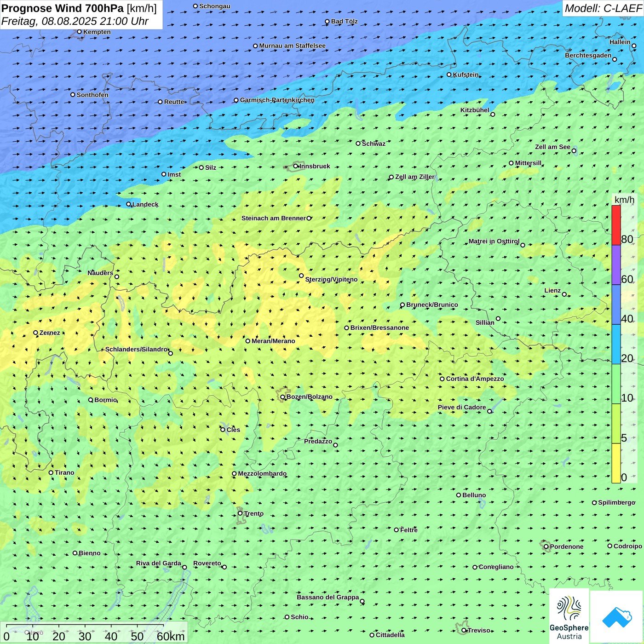Click the GeoSphere Austria logo
This screenshot has height=644, width=644.
click(569, 616)
